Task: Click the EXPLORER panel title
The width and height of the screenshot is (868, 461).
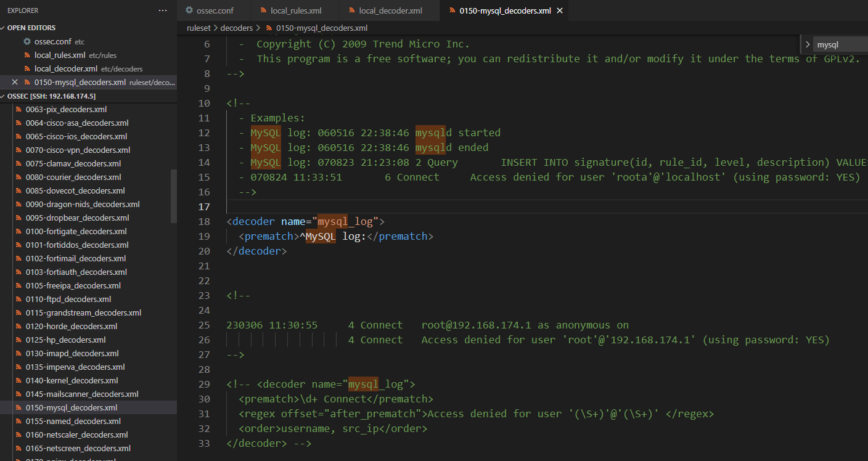Action: point(23,10)
